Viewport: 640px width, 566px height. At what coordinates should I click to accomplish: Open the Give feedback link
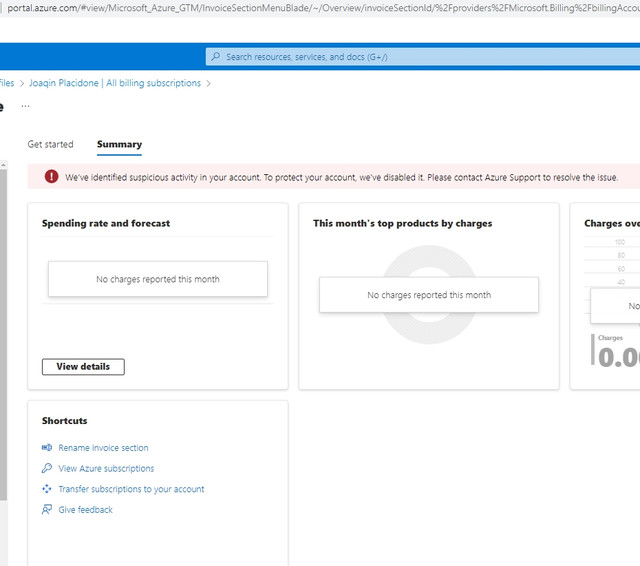85,510
